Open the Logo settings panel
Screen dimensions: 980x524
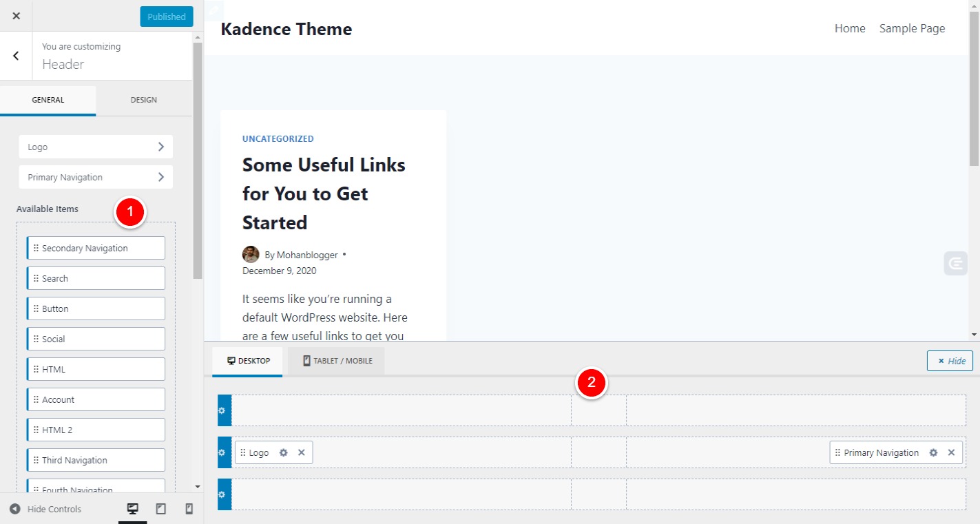pos(96,147)
